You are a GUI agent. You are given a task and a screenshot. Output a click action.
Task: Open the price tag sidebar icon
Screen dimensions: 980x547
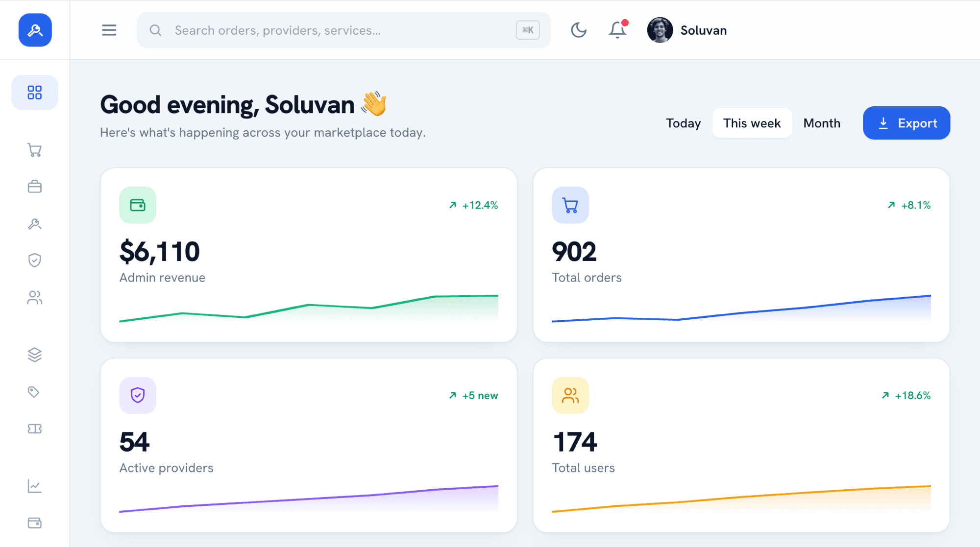(x=35, y=392)
